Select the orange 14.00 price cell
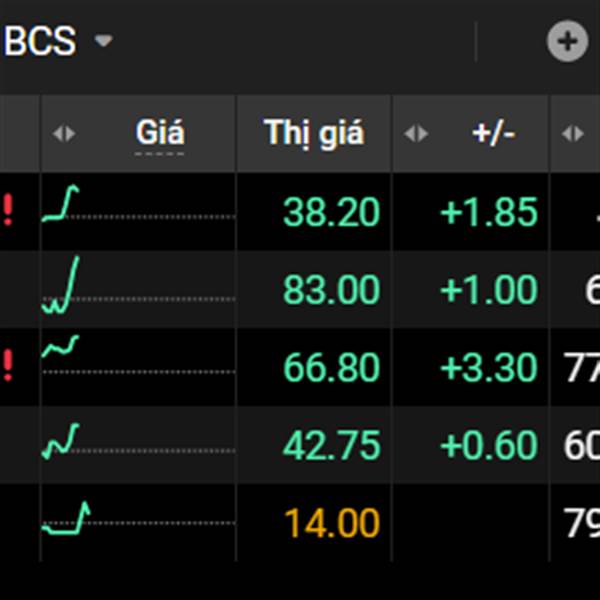Screen dimensions: 600x600 click(x=331, y=523)
